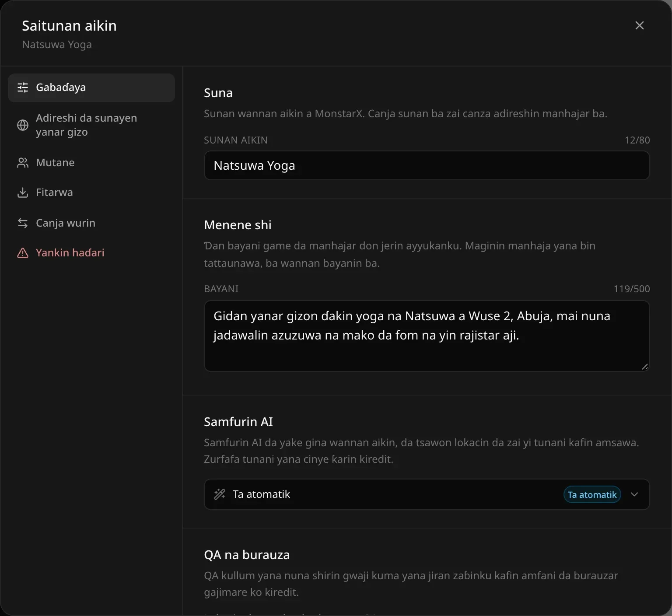Screen dimensions: 672x616
Task: Click the Natsuwa Yoga subtitle in header
Action: (x=57, y=45)
